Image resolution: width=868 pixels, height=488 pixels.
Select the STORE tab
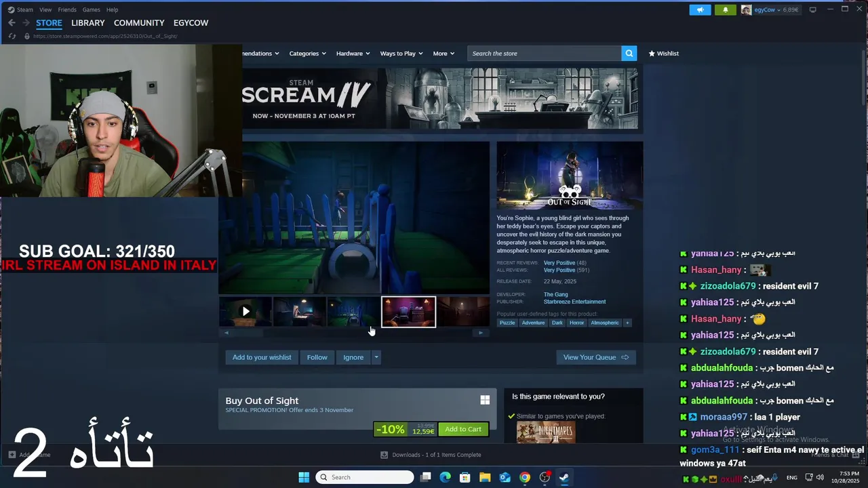(x=49, y=23)
